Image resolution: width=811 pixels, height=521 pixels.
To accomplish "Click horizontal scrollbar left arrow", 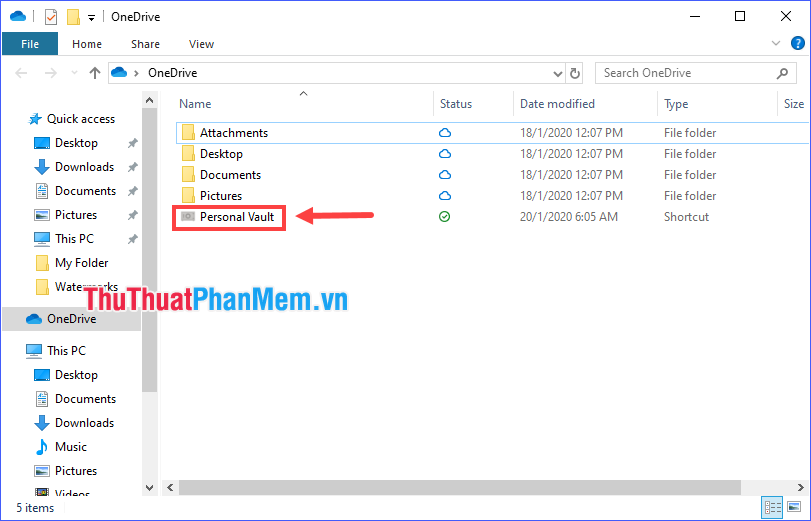I will point(170,487).
